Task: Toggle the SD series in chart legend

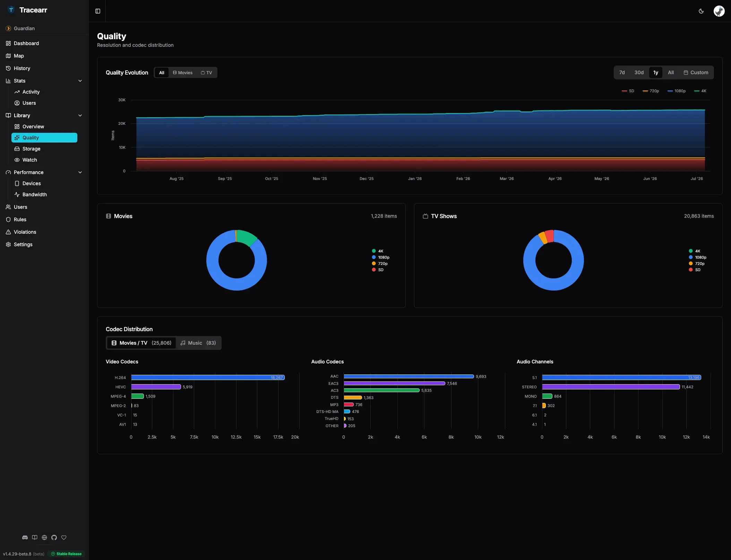Action: coord(628,91)
